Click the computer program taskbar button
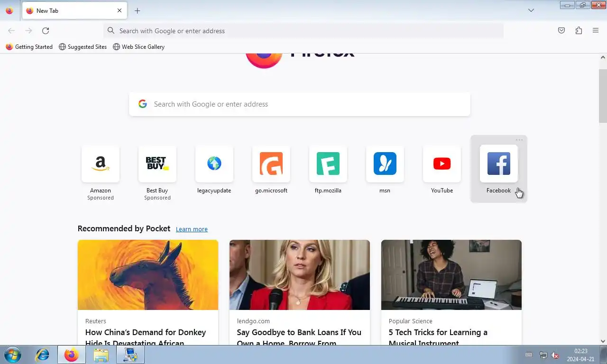 (130, 355)
